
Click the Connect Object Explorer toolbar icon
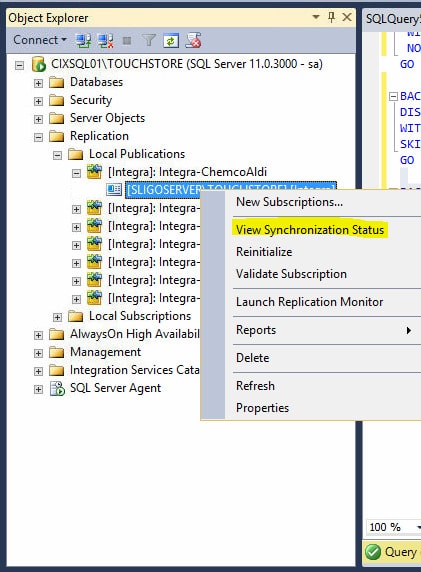click(x=84, y=40)
